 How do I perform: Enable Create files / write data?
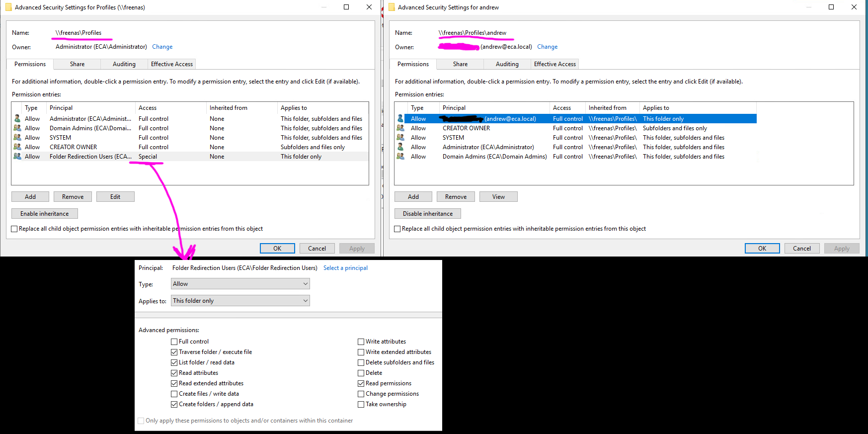(174, 394)
